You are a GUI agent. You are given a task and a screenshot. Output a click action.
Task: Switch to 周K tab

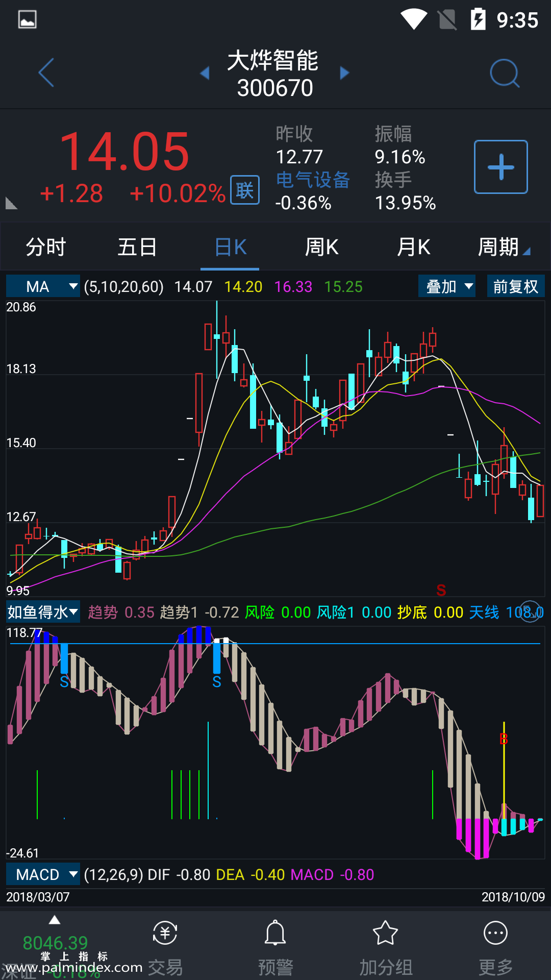pos(321,247)
